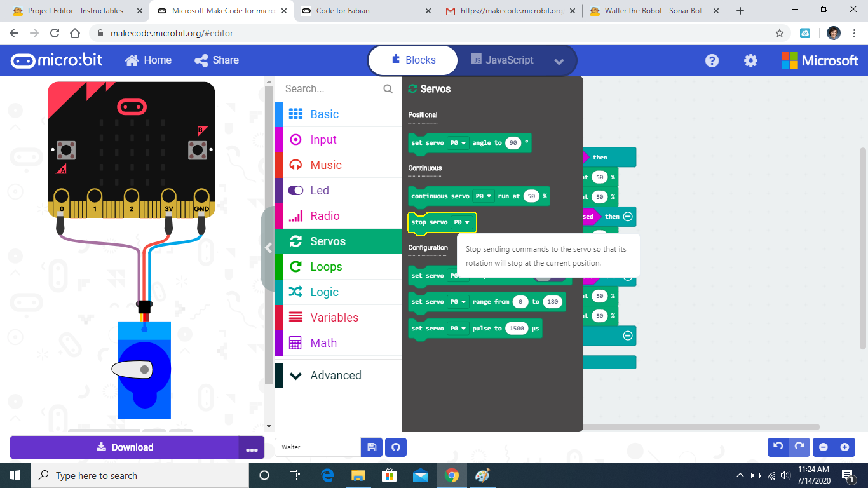Zoom out of the blocks workspace
The image size is (868, 488).
point(824,447)
